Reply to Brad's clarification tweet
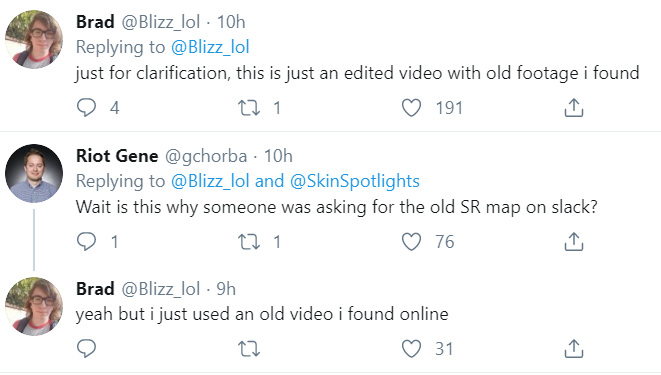The width and height of the screenshot is (661, 375). tap(86, 108)
